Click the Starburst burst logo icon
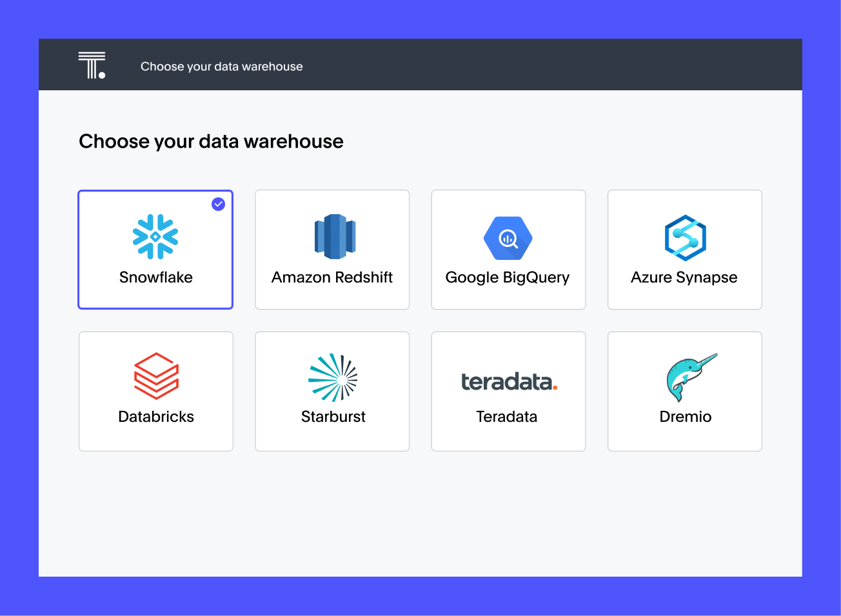Viewport: 841px width, 616px height. click(332, 378)
